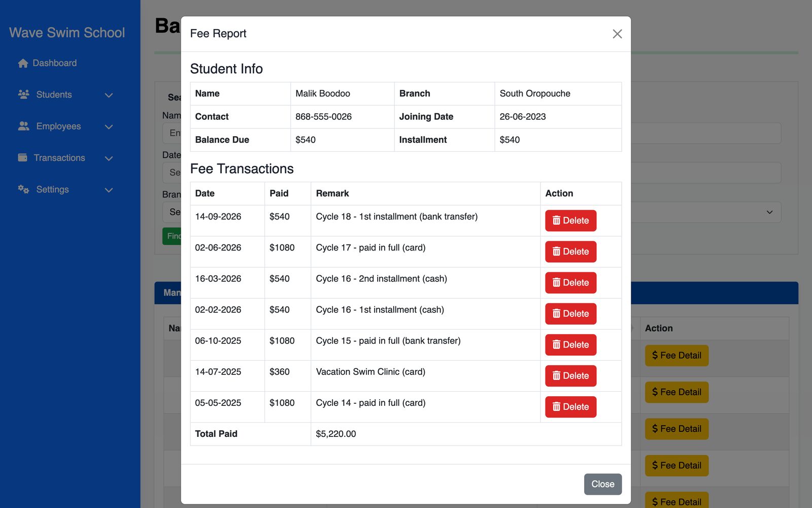The image size is (812, 508).
Task: Click the Fee Transactions heading
Action: click(242, 169)
